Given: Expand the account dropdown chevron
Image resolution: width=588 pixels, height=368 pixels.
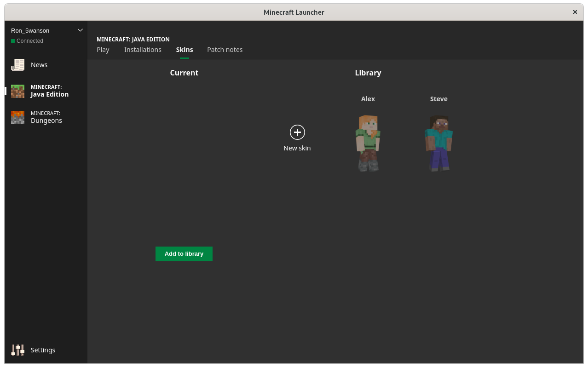Looking at the screenshot, I should click(80, 30).
